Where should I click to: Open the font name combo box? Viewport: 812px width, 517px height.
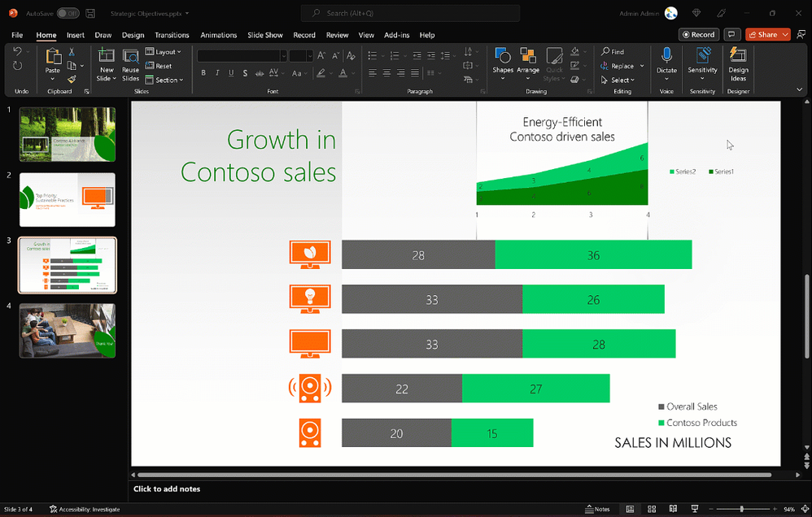click(x=242, y=55)
